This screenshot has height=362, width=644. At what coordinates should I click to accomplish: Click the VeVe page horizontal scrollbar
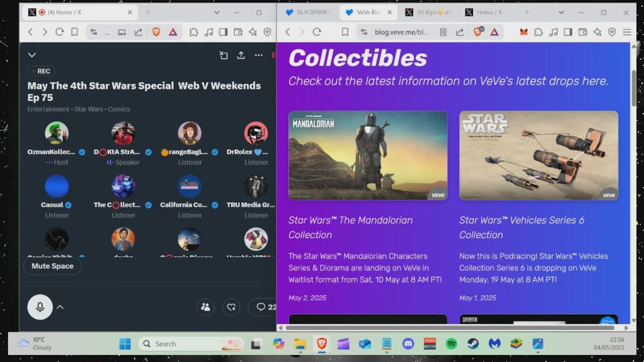[x=450, y=328]
